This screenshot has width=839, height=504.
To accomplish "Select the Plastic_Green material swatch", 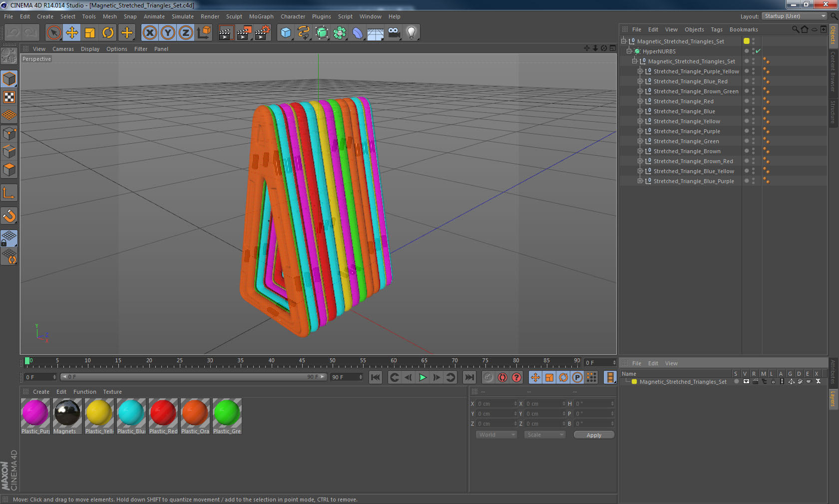I will 227,416.
